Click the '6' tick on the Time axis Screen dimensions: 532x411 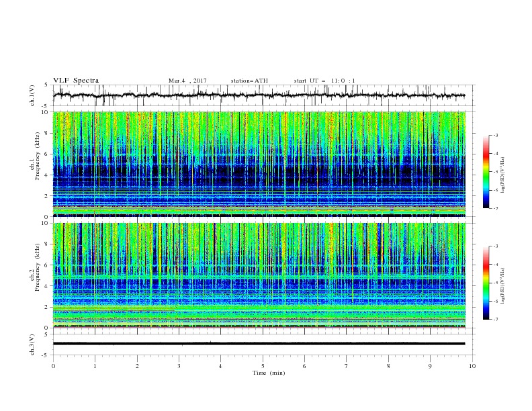pos(304,366)
